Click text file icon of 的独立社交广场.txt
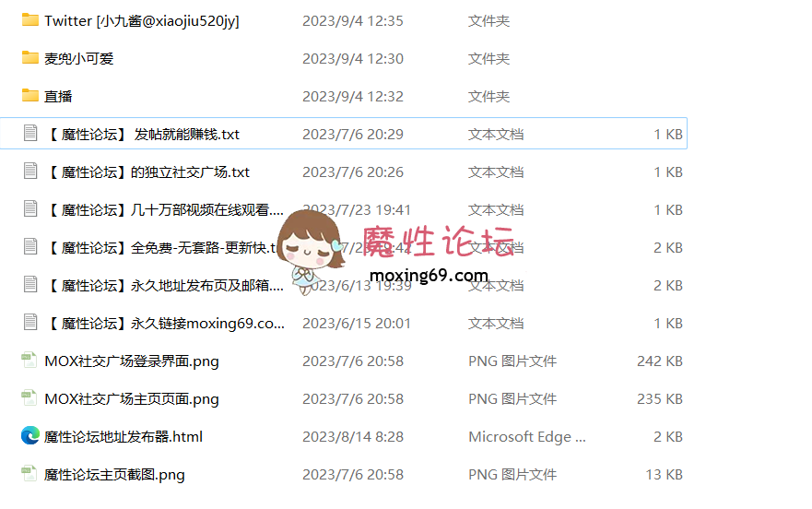The width and height of the screenshot is (812, 509). click(30, 171)
